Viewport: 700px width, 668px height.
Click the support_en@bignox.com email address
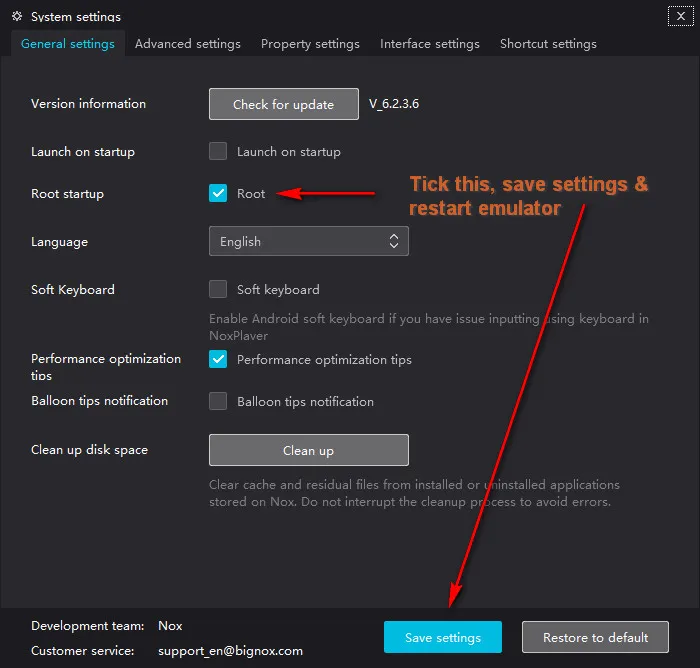click(230, 651)
